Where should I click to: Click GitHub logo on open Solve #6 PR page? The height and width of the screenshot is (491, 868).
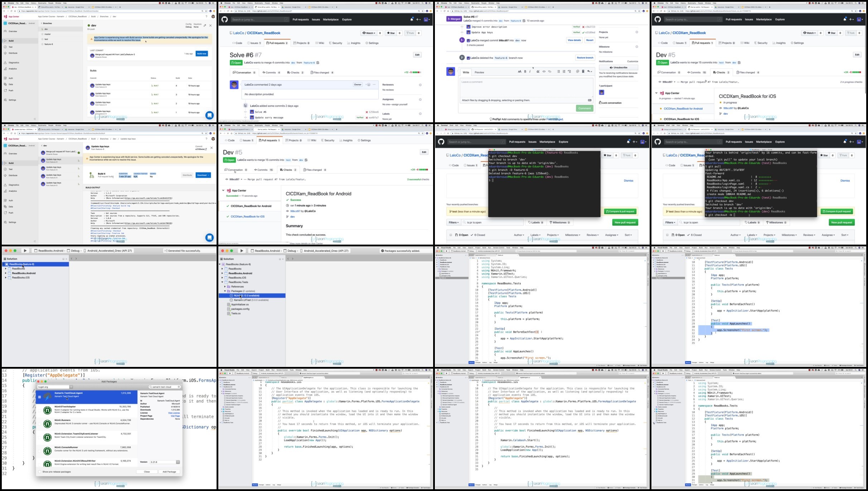[x=224, y=19]
